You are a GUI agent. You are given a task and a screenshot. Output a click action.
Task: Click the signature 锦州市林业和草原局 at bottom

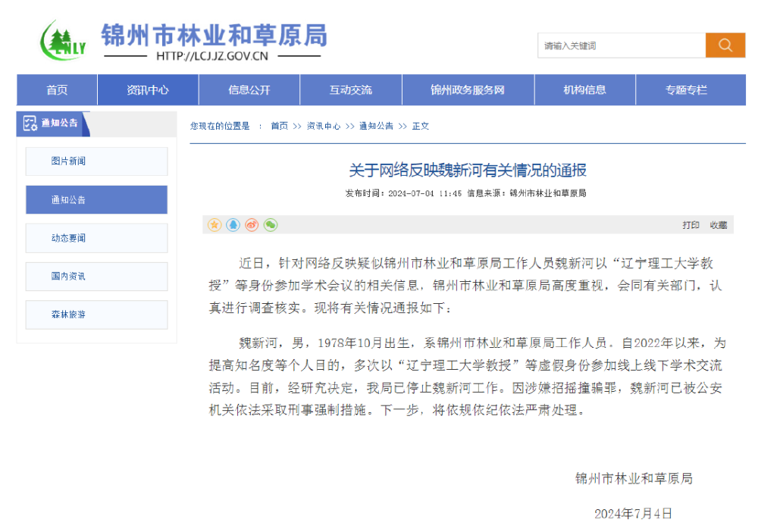tap(634, 479)
